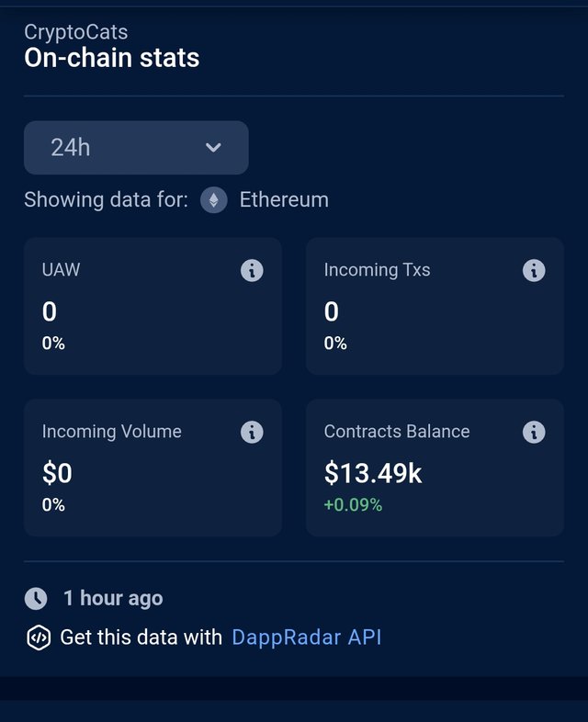The height and width of the screenshot is (722, 588).
Task: Click the Contracts Balance info icon
Action: coord(534,432)
